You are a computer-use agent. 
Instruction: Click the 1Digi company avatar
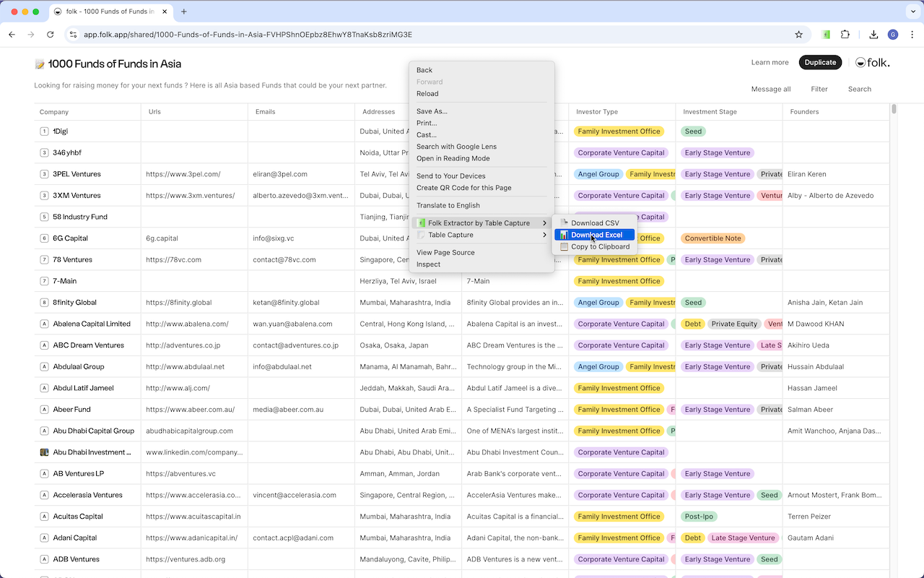pyautogui.click(x=45, y=131)
